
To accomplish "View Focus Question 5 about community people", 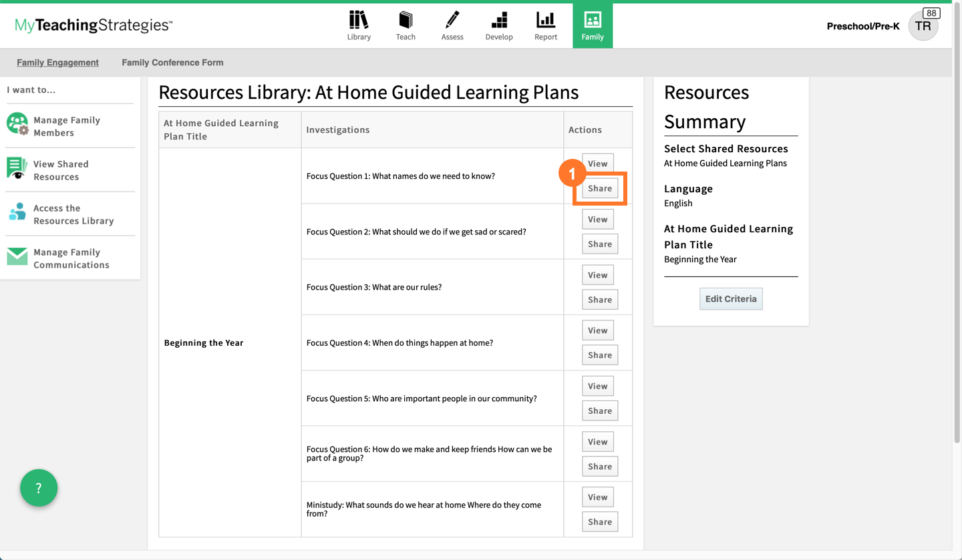I will tap(597, 386).
